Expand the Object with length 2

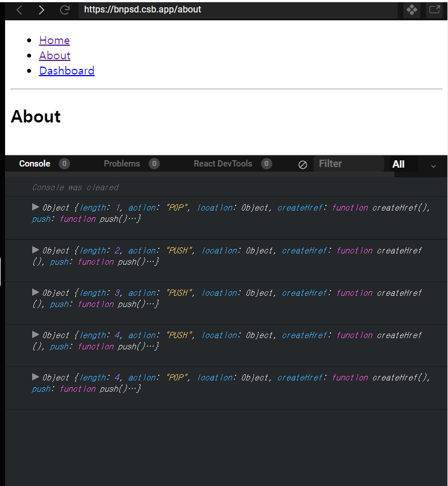(36, 250)
